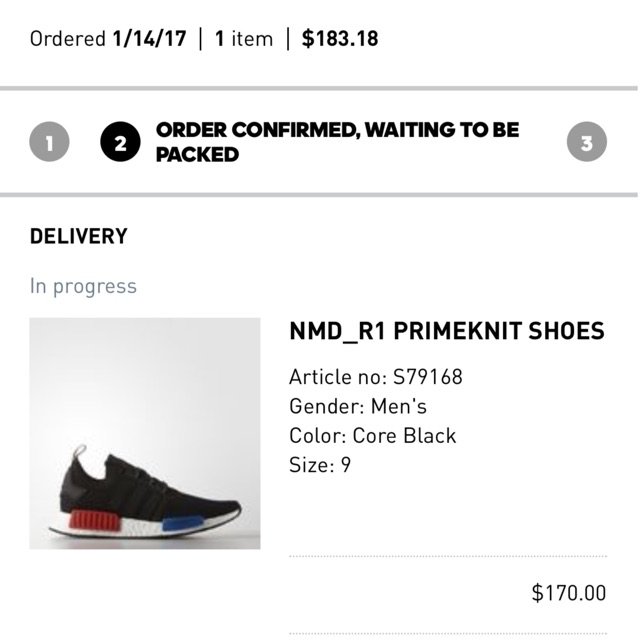Click the Ordered 1/14/17 date

point(108,39)
